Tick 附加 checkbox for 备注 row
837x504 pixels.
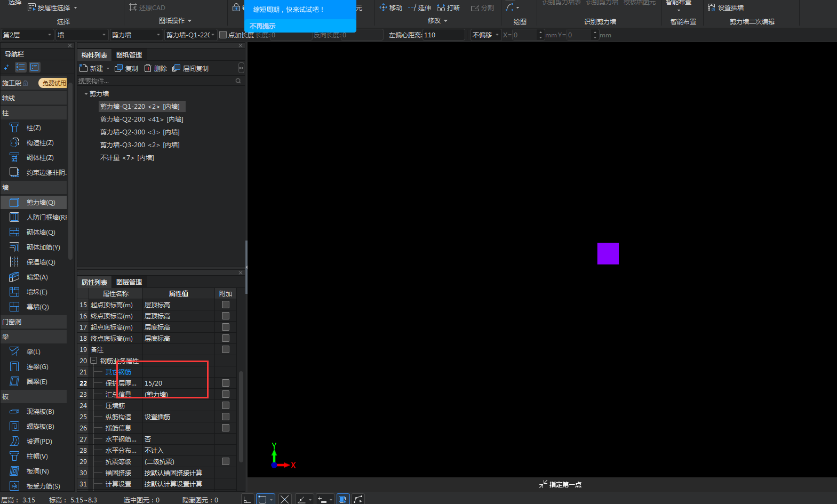pyautogui.click(x=226, y=349)
